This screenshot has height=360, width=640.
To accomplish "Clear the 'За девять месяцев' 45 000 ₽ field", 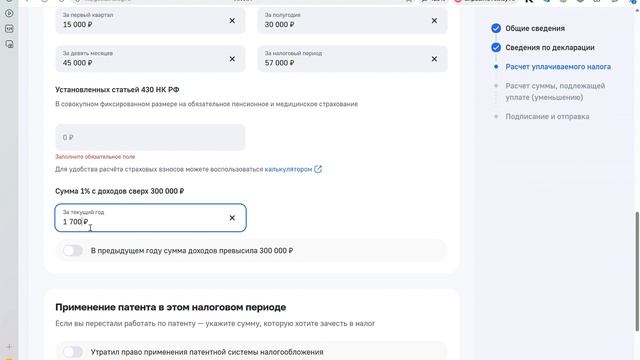I will 232,59.
